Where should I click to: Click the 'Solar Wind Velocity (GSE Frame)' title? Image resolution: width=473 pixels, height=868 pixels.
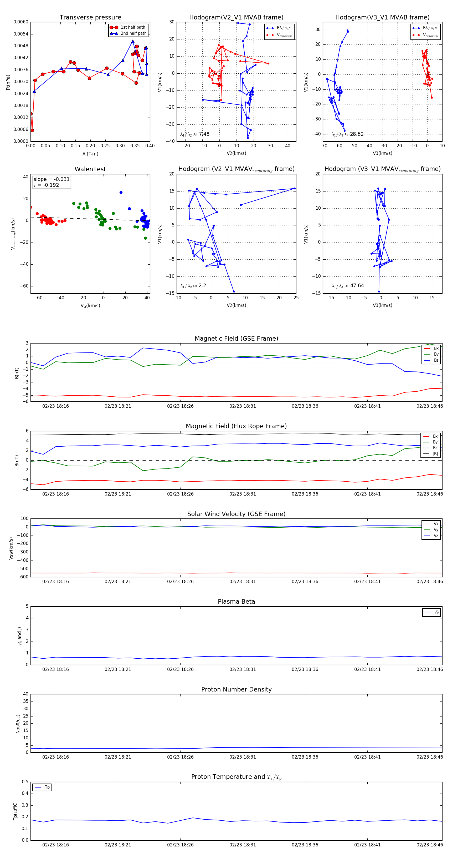236,514
